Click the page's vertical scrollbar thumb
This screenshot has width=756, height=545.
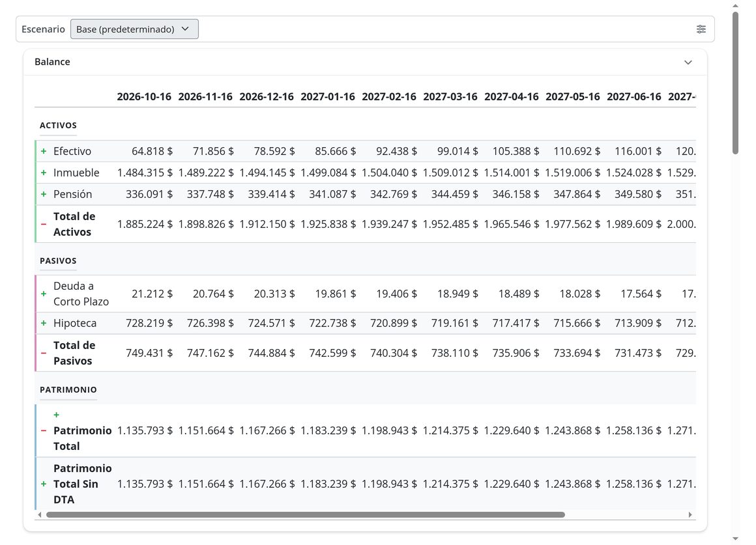(x=735, y=83)
